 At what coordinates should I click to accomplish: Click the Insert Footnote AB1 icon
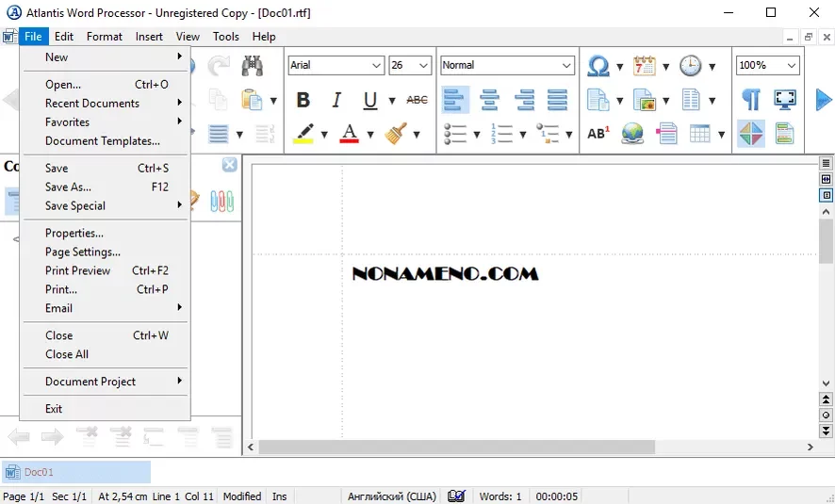coord(598,133)
